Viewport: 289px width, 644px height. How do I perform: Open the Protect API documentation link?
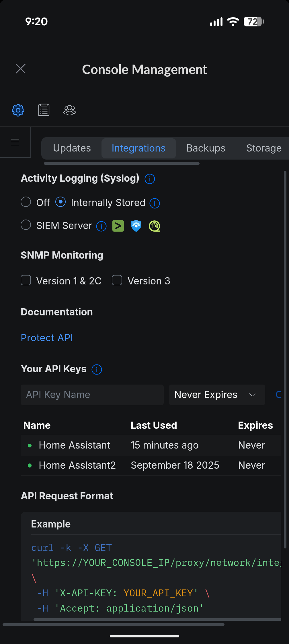click(x=47, y=338)
